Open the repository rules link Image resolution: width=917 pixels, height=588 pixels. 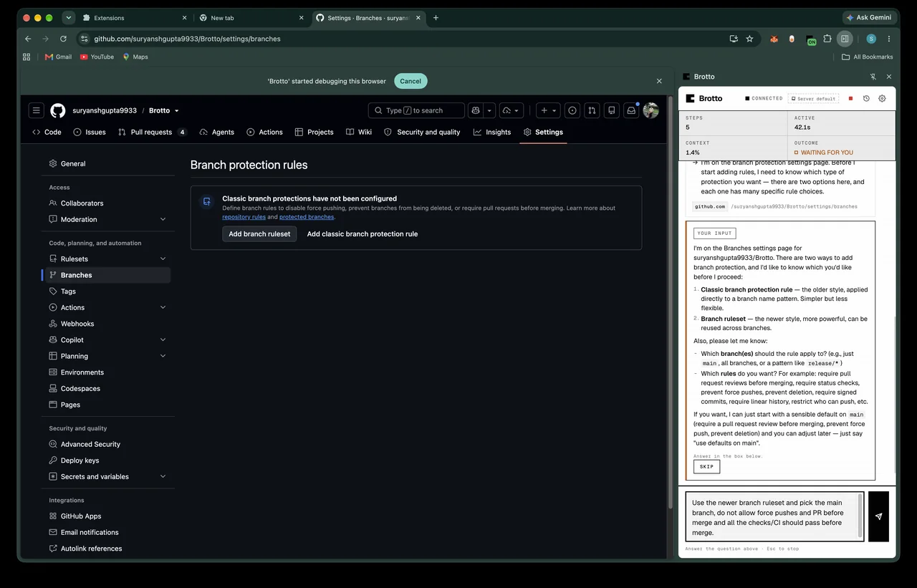[x=244, y=217]
